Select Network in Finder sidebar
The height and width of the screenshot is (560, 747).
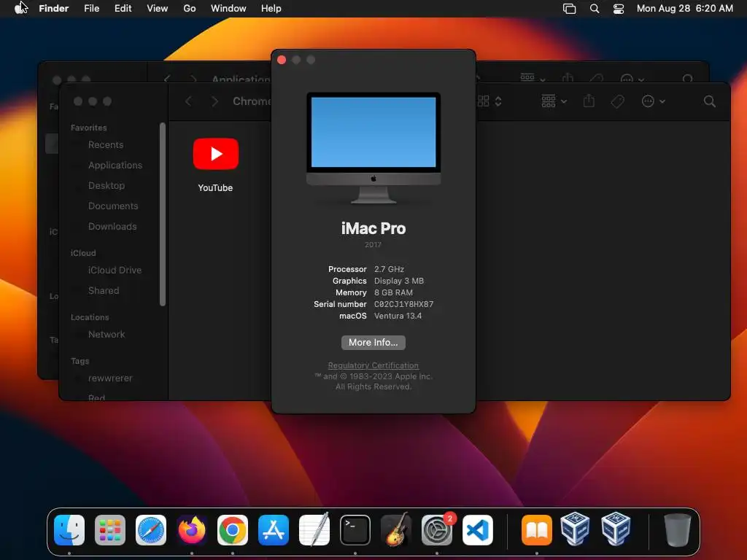(107, 334)
